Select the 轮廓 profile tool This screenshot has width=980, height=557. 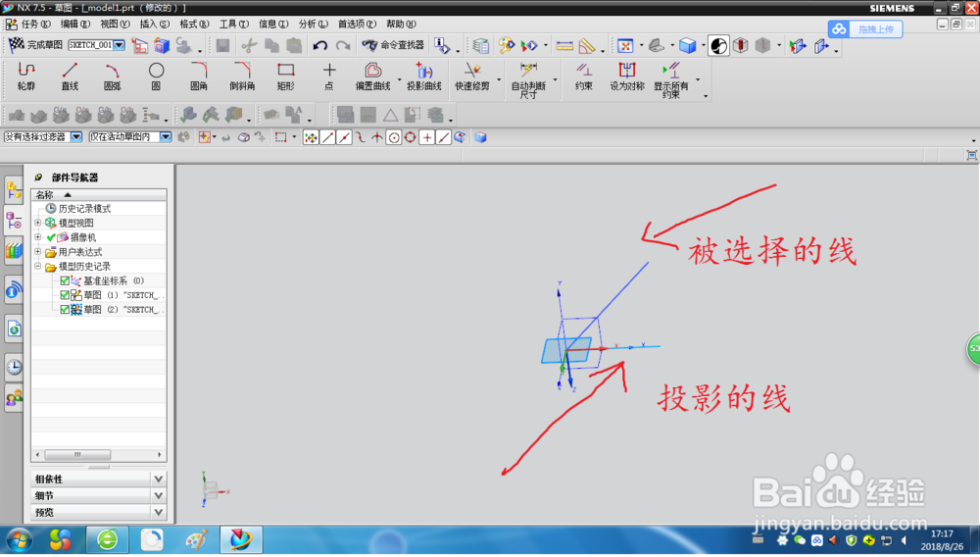tap(26, 76)
